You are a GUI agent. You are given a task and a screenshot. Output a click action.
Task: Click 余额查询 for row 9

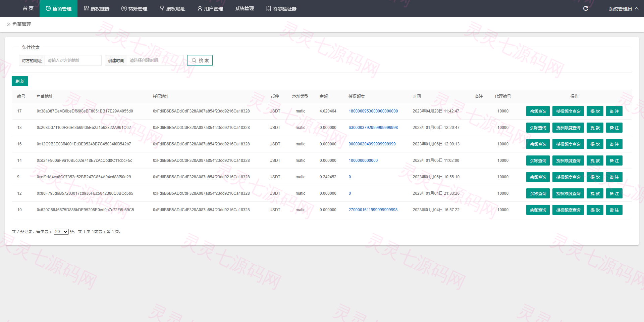point(538,177)
